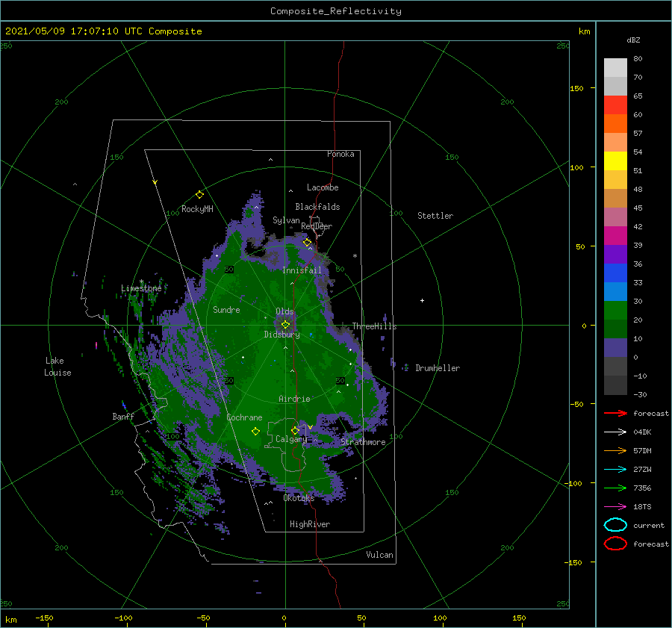Click the Lacombe label

click(x=323, y=187)
